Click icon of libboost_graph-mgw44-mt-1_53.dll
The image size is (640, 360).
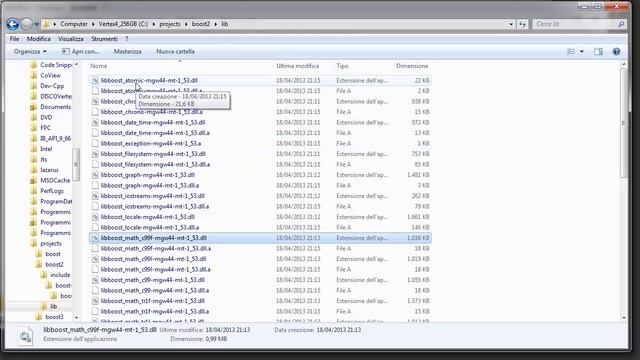[95, 175]
